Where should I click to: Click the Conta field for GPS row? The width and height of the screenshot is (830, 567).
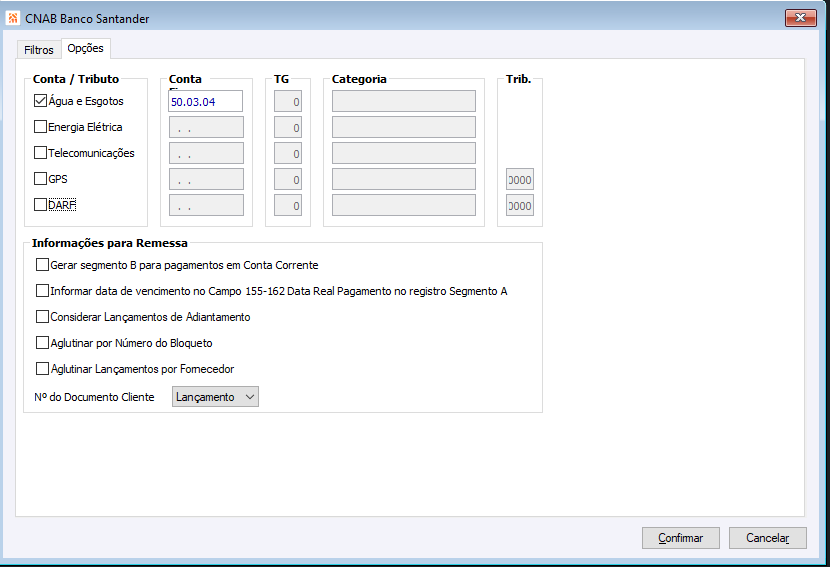[x=206, y=179]
